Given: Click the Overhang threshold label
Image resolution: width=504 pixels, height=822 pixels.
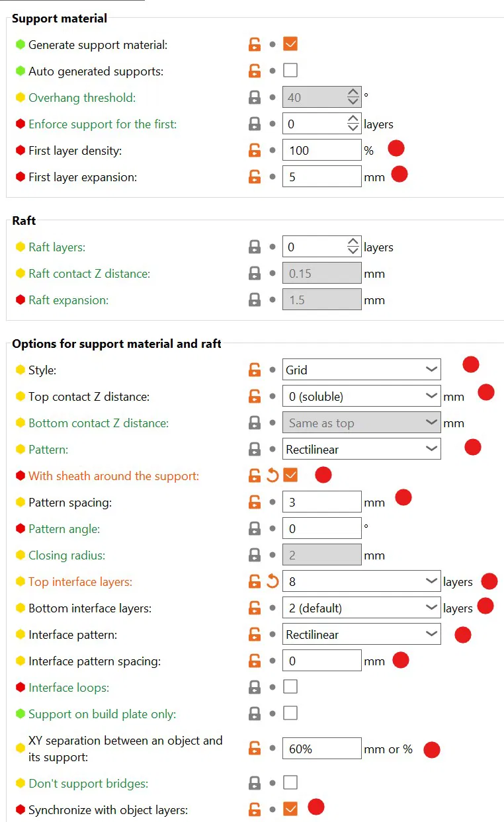Looking at the screenshot, I should point(81,98).
